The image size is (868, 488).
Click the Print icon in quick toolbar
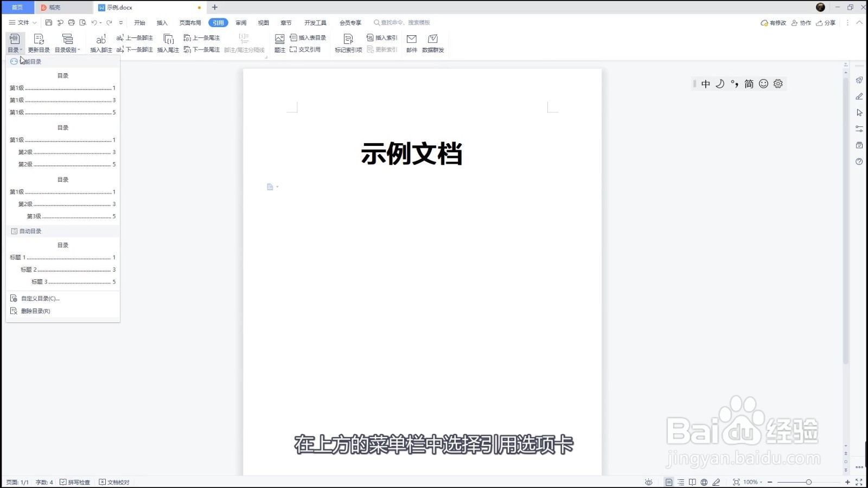(71, 23)
